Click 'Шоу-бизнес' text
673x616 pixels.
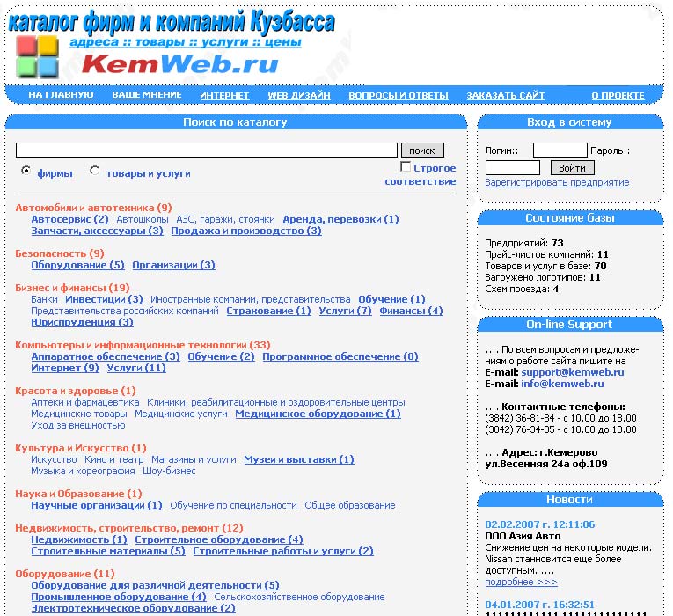coord(169,472)
